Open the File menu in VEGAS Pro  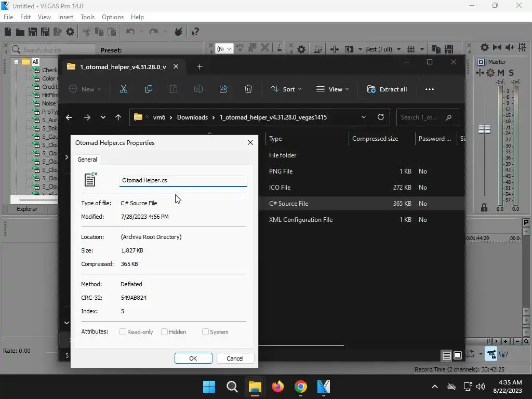click(x=8, y=17)
